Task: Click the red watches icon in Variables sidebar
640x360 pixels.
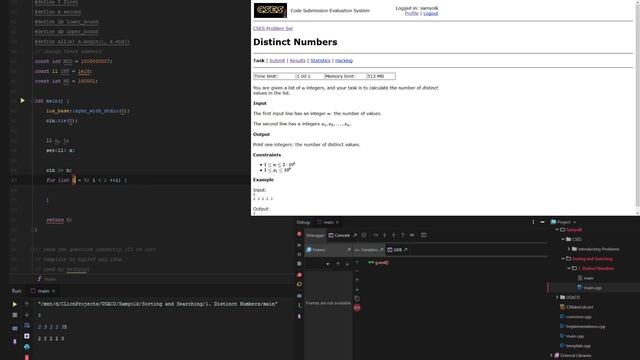Action: pos(357,307)
